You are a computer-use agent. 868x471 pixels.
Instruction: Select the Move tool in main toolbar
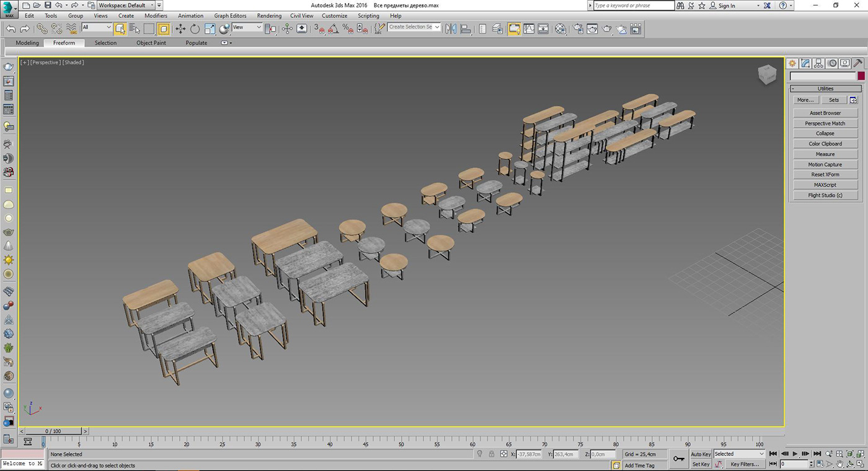pyautogui.click(x=180, y=29)
